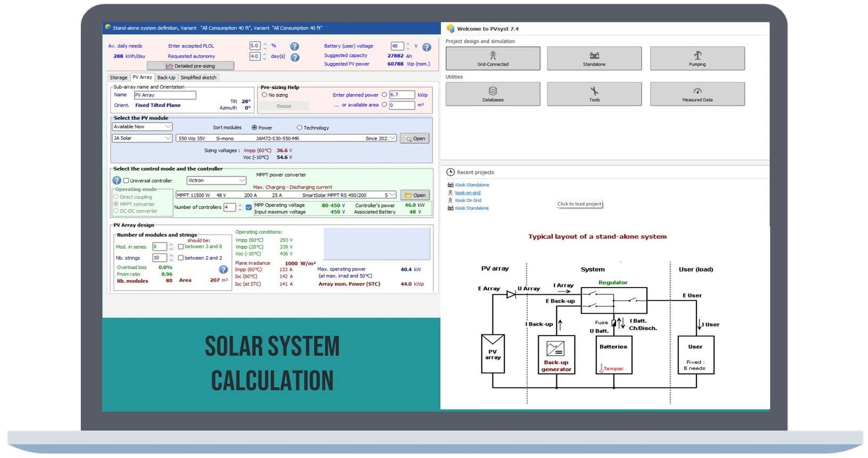The height and width of the screenshot is (458, 868).
Task: Open the Simplified sketch tab
Action: [198, 78]
